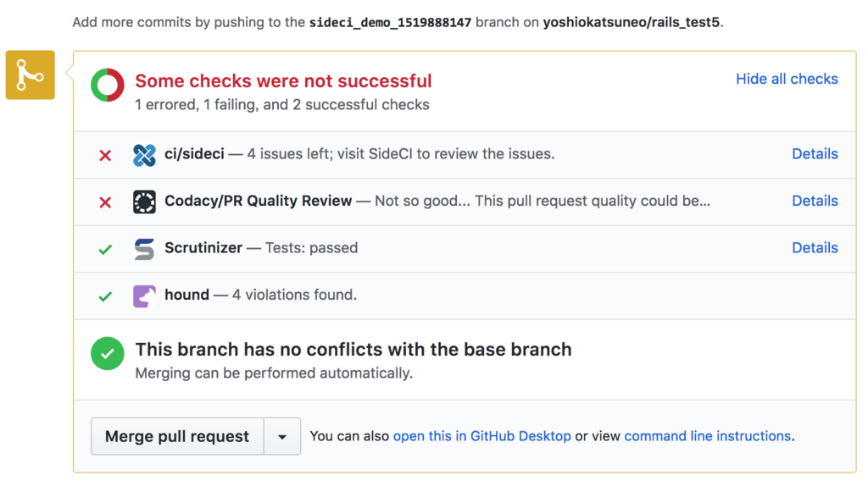Image resolution: width=868 pixels, height=481 pixels.
Task: Collapse list with Hide all checks
Action: [x=787, y=79]
